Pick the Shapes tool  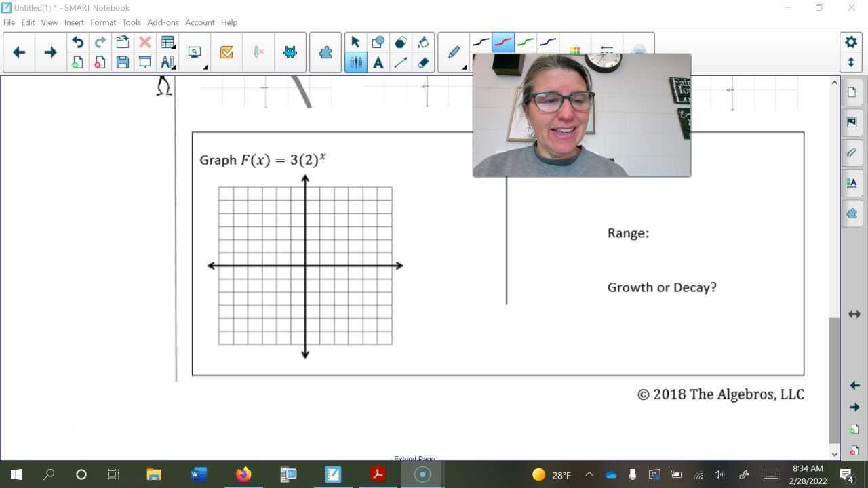point(378,43)
